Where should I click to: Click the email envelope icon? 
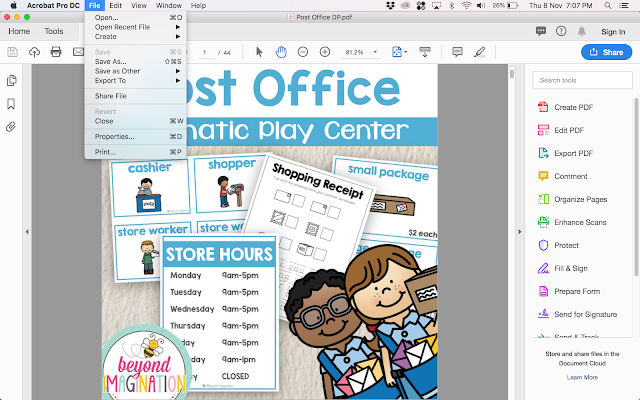tap(78, 52)
